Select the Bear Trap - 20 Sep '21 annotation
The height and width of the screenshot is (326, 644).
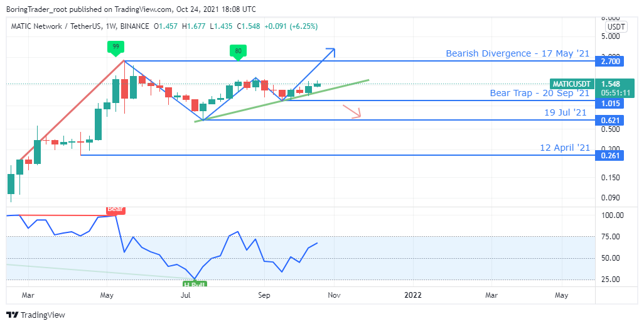tap(539, 93)
